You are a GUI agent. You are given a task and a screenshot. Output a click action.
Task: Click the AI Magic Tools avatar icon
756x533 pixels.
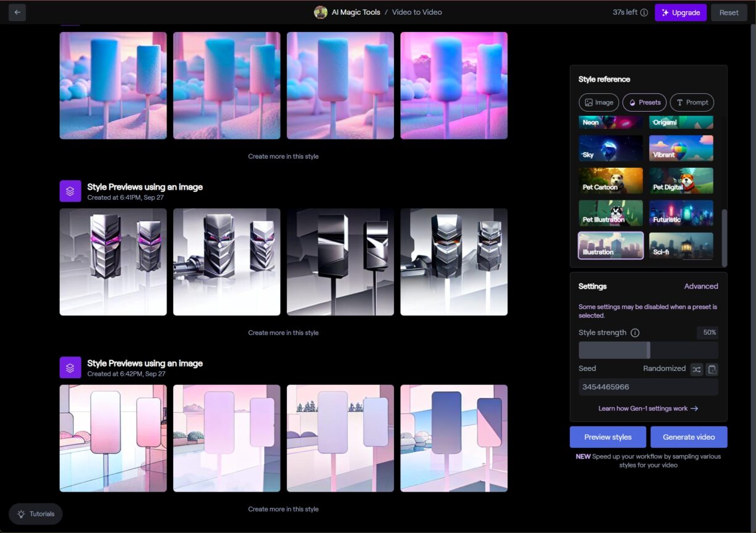click(x=321, y=12)
